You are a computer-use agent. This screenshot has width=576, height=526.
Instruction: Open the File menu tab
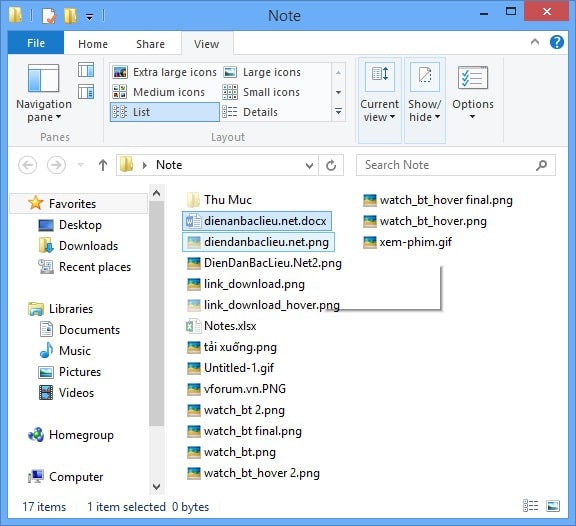[x=36, y=43]
